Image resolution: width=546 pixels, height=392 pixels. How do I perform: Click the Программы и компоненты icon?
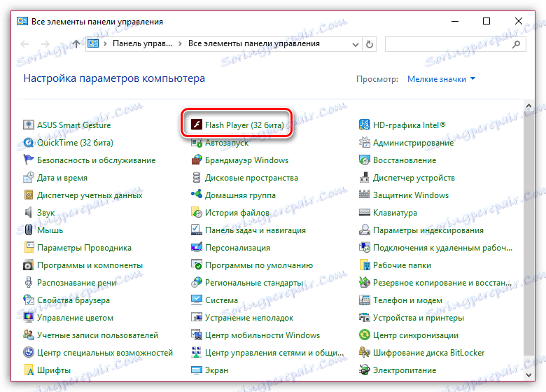click(29, 265)
